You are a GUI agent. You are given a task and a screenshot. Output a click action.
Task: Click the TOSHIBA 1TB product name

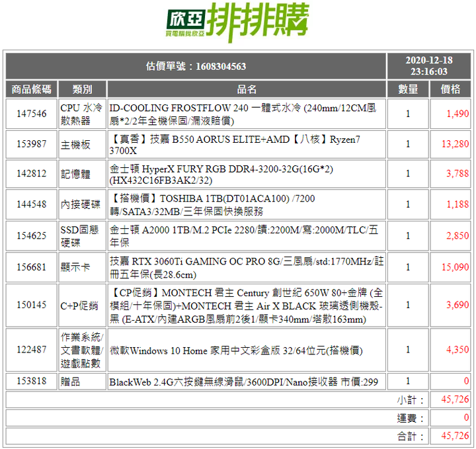[212, 204]
